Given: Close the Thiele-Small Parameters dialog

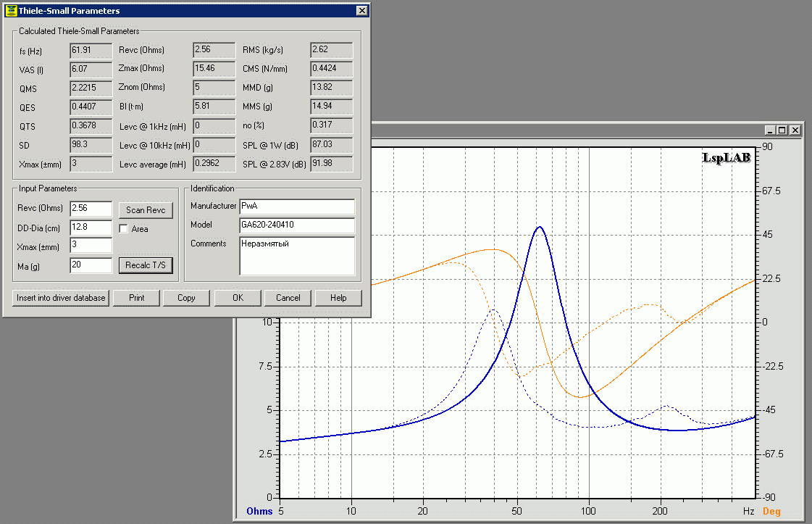Looking at the screenshot, I should click(361, 11).
